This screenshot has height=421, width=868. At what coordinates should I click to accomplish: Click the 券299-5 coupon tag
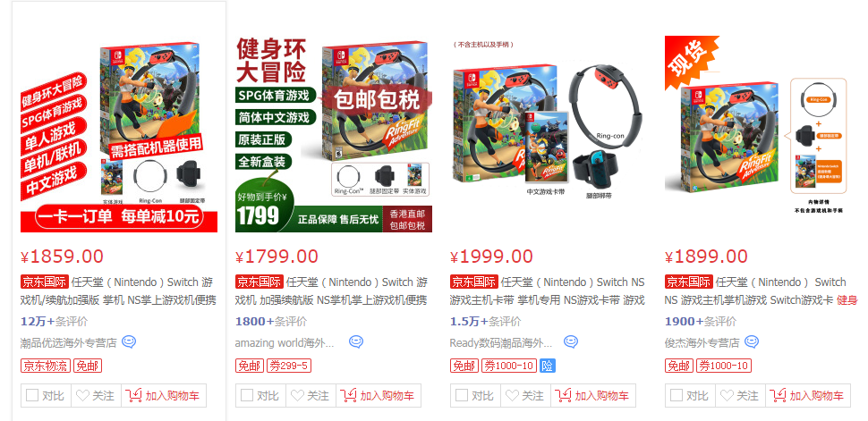pos(289,366)
